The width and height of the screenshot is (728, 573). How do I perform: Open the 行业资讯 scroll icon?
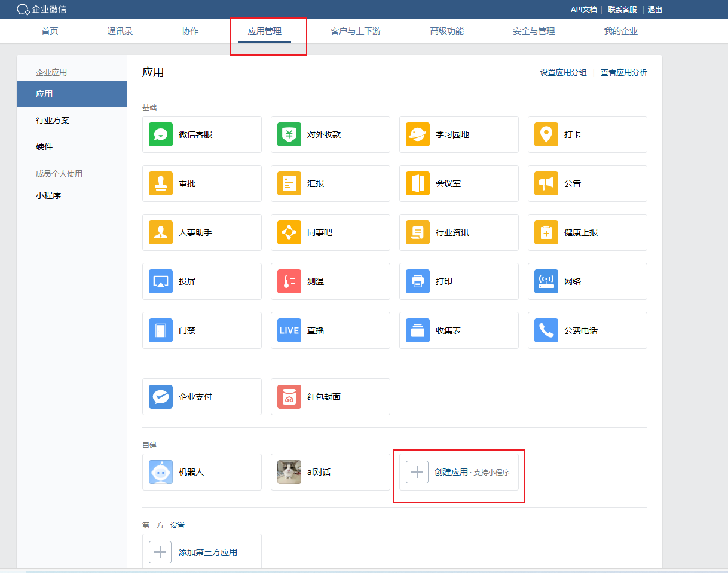tap(418, 232)
